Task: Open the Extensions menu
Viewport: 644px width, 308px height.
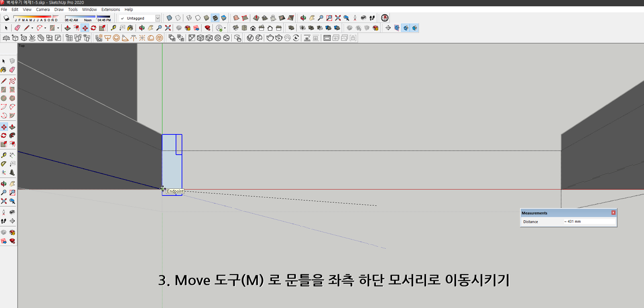Action: pos(111,9)
